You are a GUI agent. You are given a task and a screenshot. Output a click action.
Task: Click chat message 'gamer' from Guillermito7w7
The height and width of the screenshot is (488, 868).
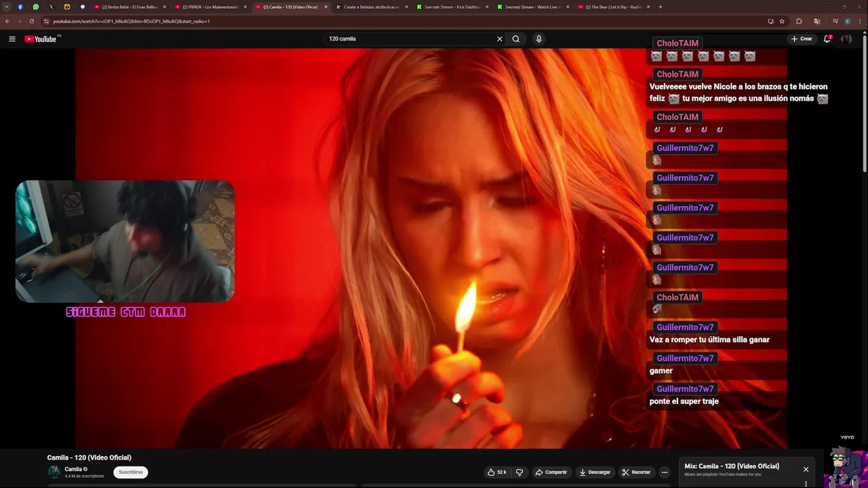661,371
